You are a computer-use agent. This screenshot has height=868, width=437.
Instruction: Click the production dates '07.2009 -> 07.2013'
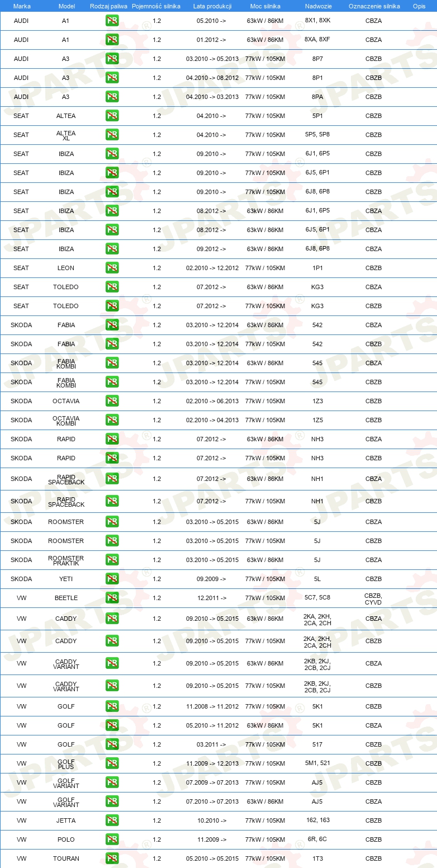[212, 782]
